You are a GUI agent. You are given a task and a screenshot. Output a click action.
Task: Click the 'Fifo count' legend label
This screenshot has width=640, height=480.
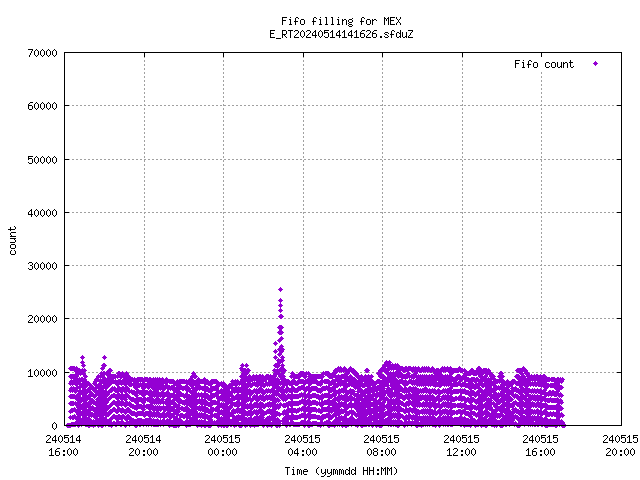click(544, 64)
